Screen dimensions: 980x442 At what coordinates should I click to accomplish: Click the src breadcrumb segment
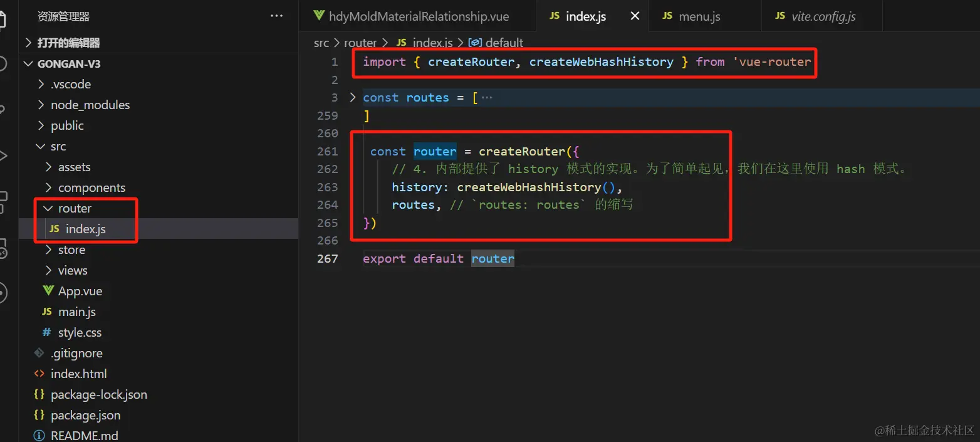pyautogui.click(x=321, y=43)
